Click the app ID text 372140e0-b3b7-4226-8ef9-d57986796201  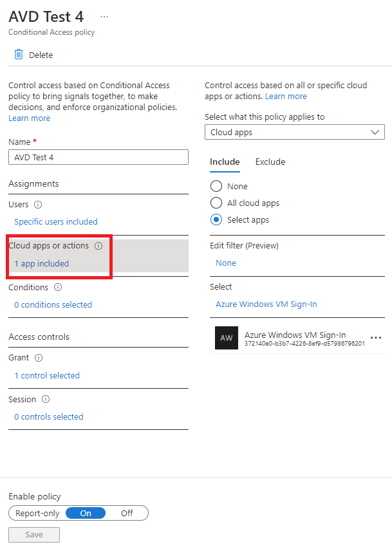tap(304, 344)
